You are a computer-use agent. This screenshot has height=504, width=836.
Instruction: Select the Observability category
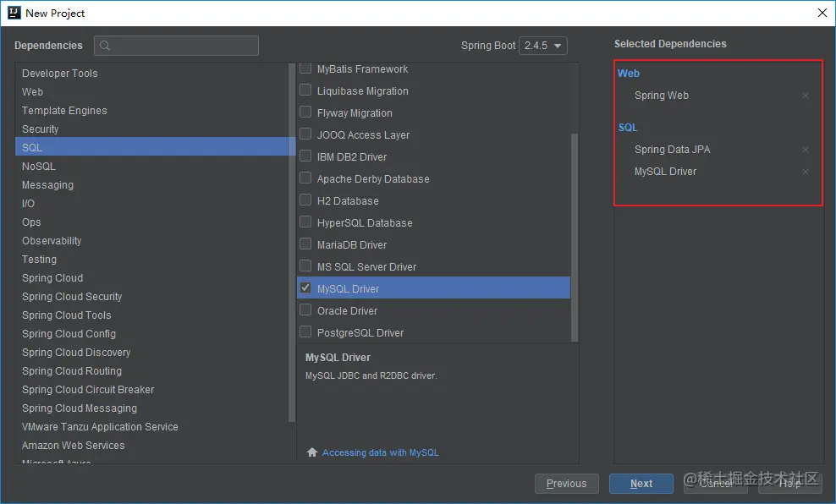(x=152, y=241)
